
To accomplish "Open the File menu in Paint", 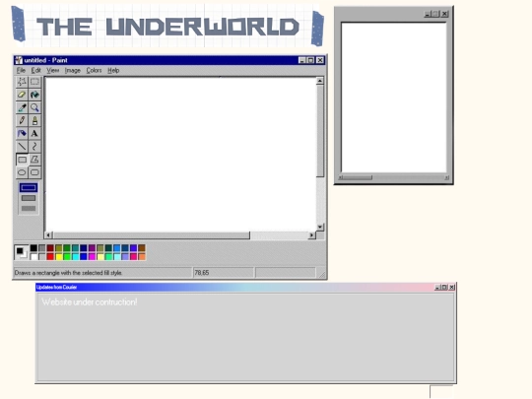I will coord(21,70).
